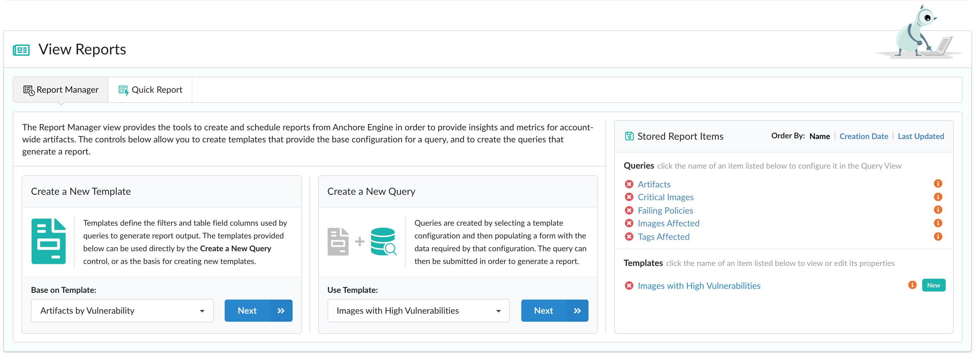Remove Tags Affected using its red X icon

pos(629,236)
